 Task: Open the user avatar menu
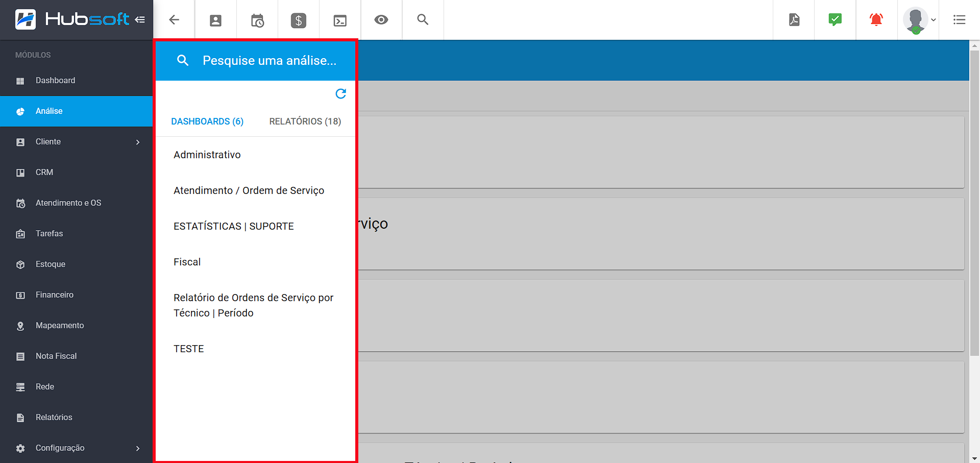point(919,20)
